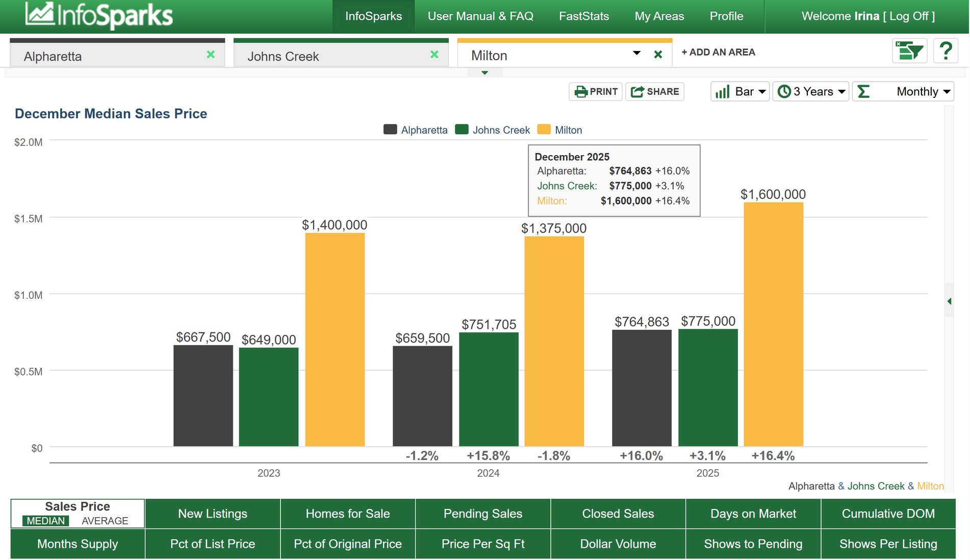This screenshot has width=970, height=560.
Task: Open the Bar chart type dropdown
Action: tap(740, 92)
